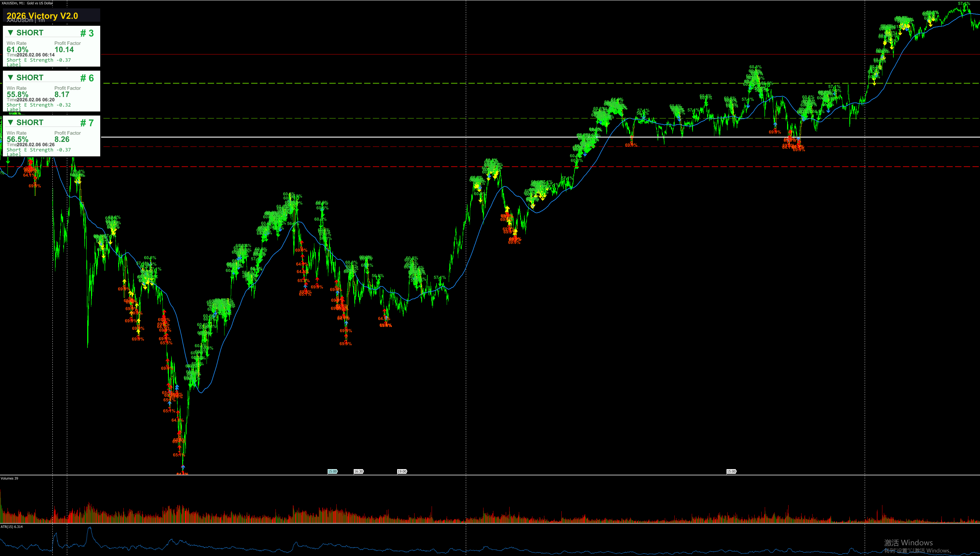The width and height of the screenshot is (980, 556).
Task: Click the cyan 15:00 time flag
Action: tap(332, 471)
